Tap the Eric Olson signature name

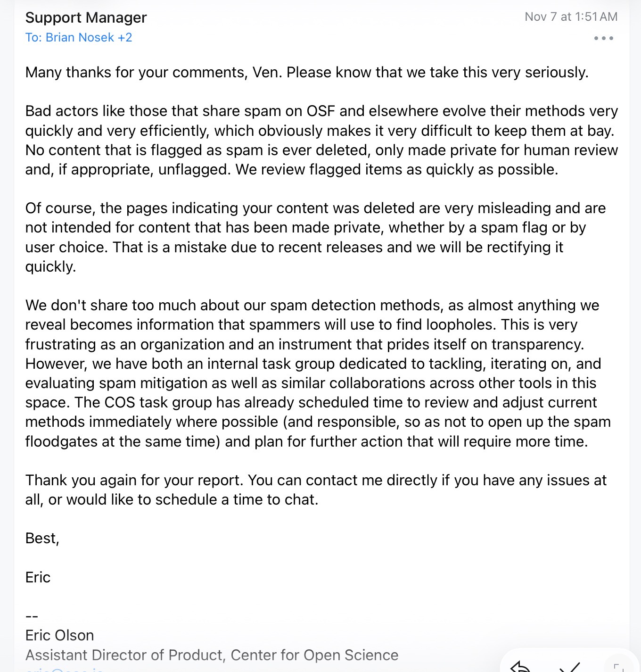pos(59,635)
